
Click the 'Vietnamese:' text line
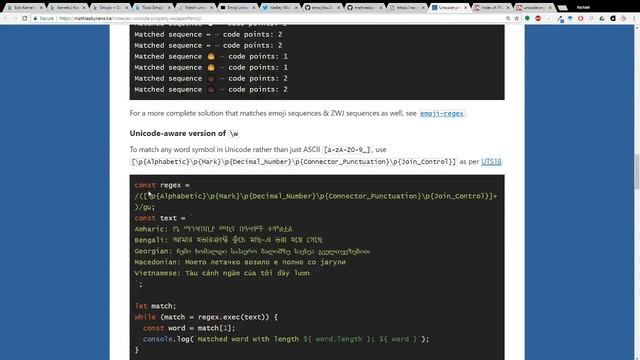coord(222,273)
